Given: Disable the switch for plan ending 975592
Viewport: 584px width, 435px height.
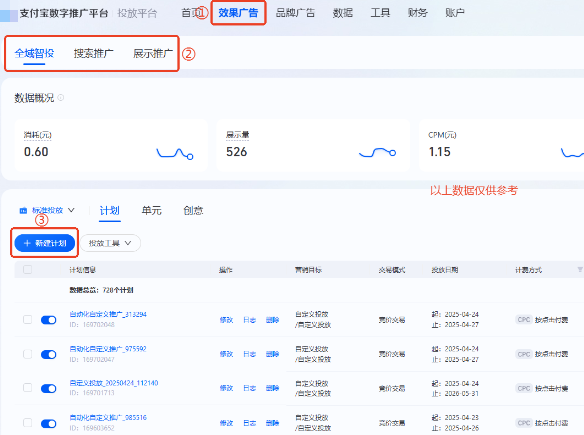Looking at the screenshot, I should pyautogui.click(x=48, y=354).
